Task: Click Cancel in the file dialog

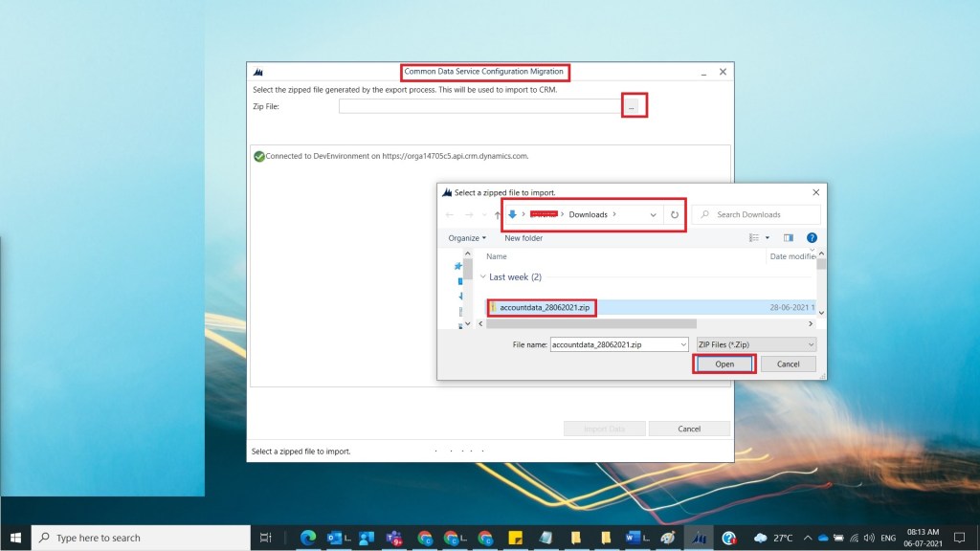Action: point(788,364)
